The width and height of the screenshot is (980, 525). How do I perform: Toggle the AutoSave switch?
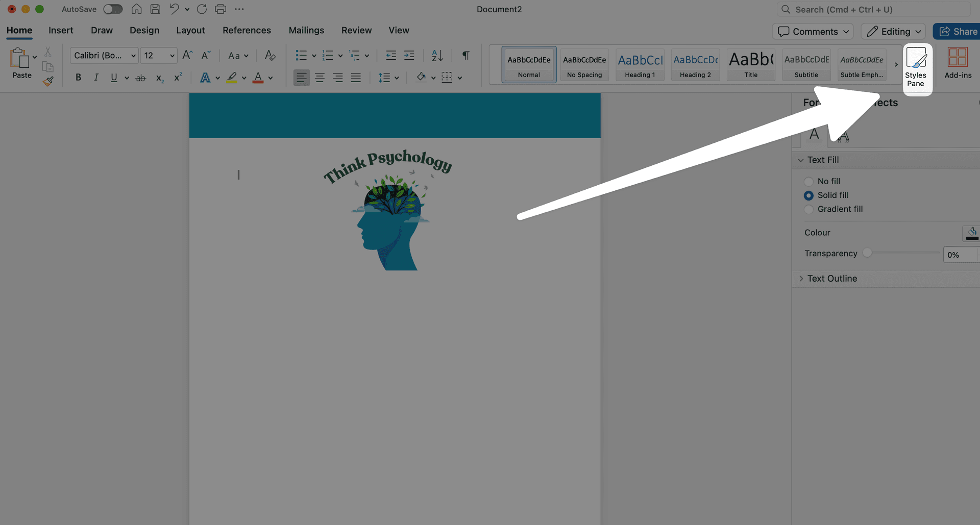(x=113, y=9)
